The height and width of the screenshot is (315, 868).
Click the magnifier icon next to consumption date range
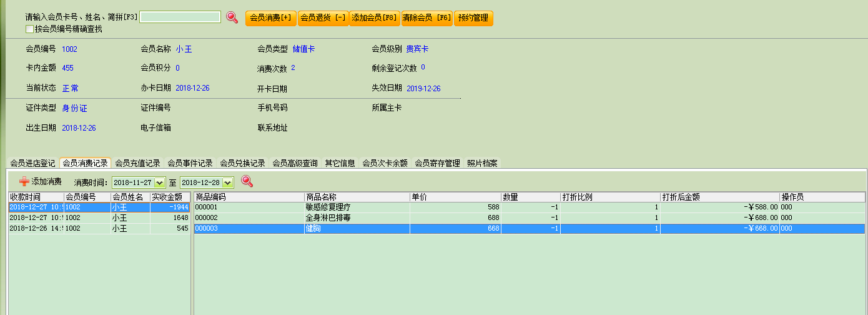(x=247, y=181)
